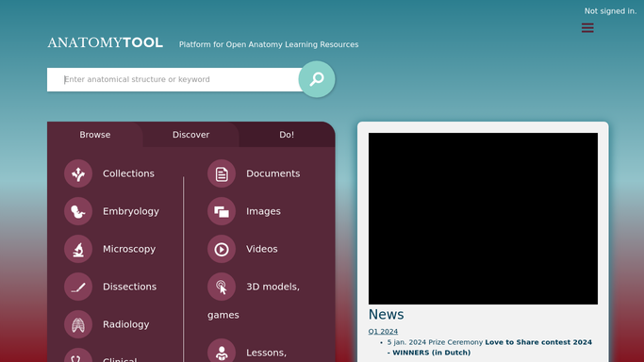
Task: Click the Lessons reader icon
Action: pos(222,351)
